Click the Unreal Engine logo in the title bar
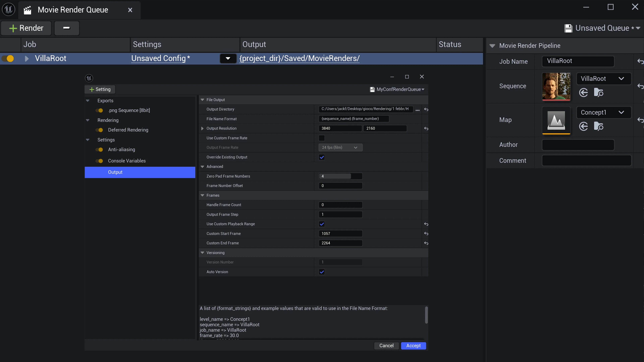The image size is (644, 362). click(x=9, y=10)
